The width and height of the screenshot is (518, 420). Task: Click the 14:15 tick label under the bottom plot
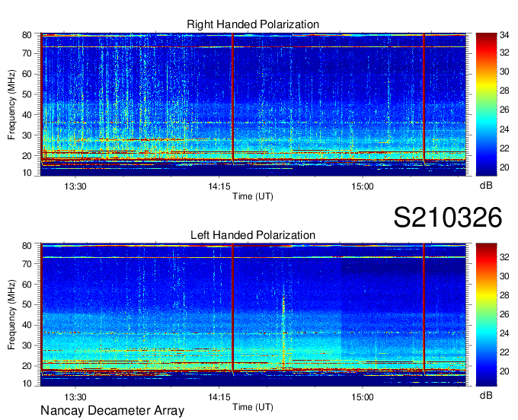pyautogui.click(x=219, y=396)
